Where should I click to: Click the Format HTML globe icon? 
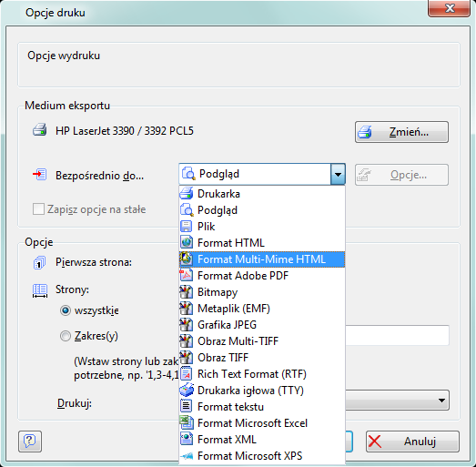pyautogui.click(x=187, y=243)
